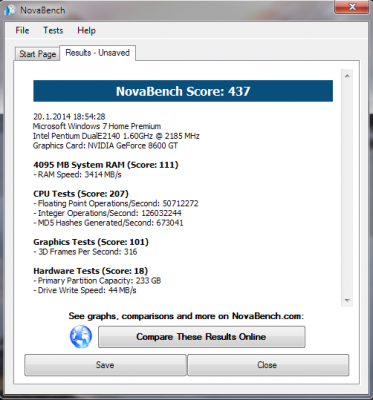Click Compare These Results Online button
Image resolution: width=373 pixels, height=400 pixels.
201,337
